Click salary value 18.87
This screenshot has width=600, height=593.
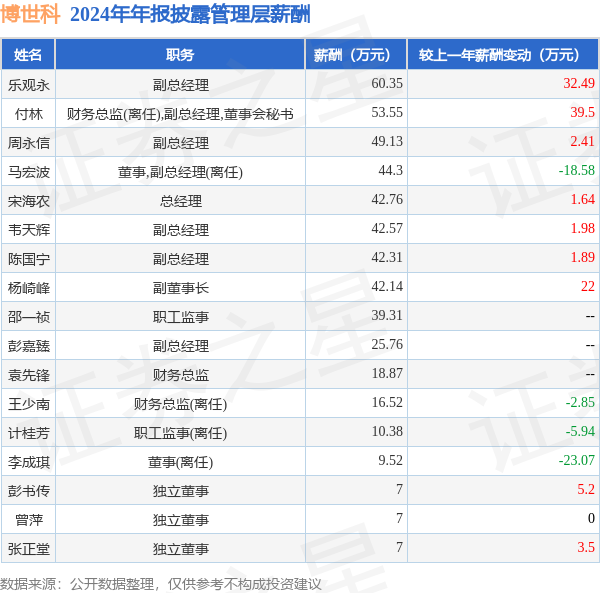click(x=387, y=373)
